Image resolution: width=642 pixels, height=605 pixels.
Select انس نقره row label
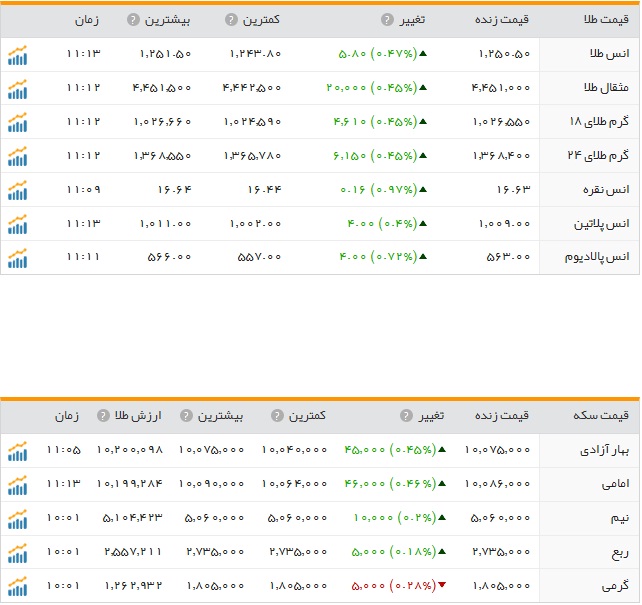(x=606, y=190)
